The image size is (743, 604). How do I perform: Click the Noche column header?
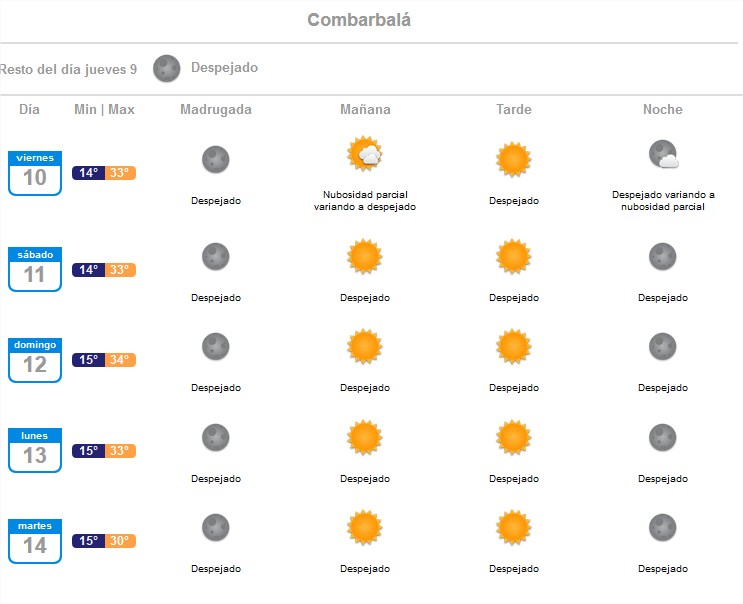[662, 109]
